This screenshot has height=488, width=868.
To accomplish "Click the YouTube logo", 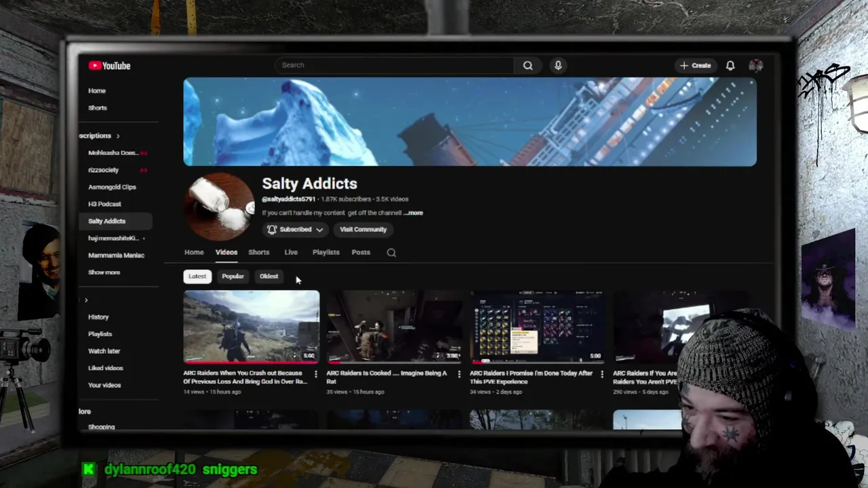I will pyautogui.click(x=109, y=66).
